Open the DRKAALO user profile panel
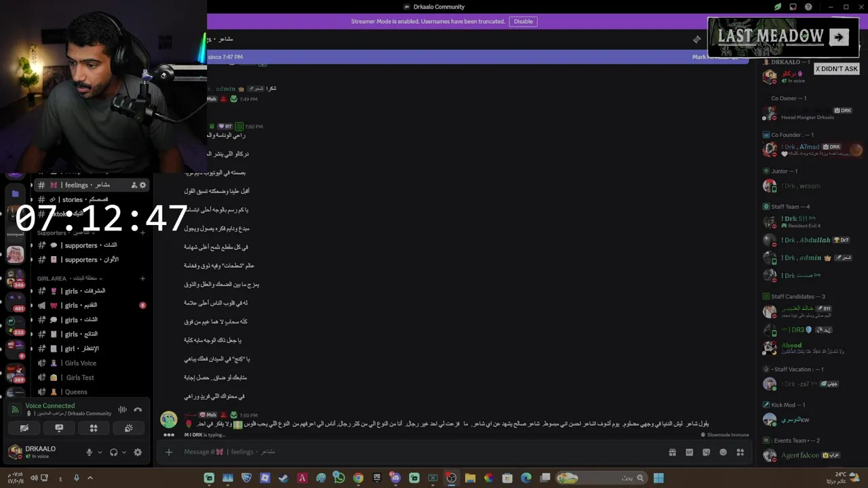Screen dimensions: 868x488 point(42,452)
